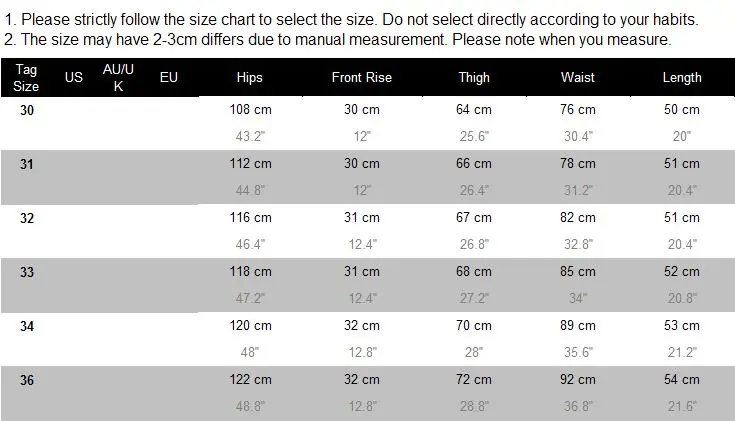Select the Hips column header
Viewport: 735px width, 421px height.
250,77
